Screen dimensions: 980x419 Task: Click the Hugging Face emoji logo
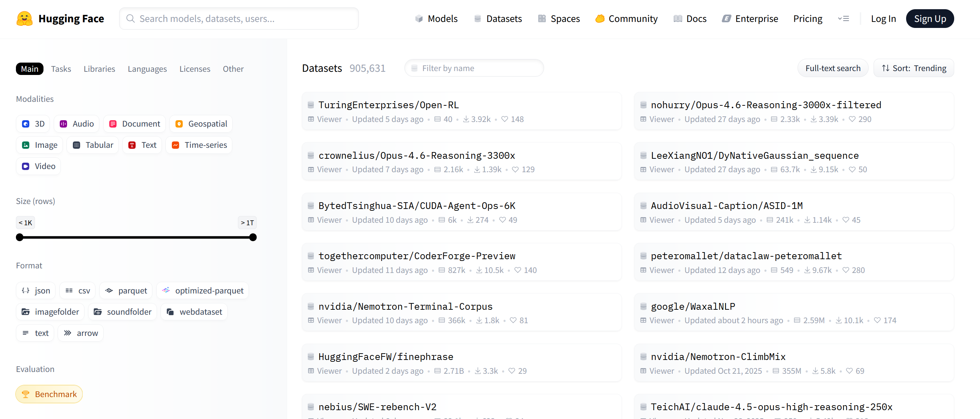(x=24, y=19)
